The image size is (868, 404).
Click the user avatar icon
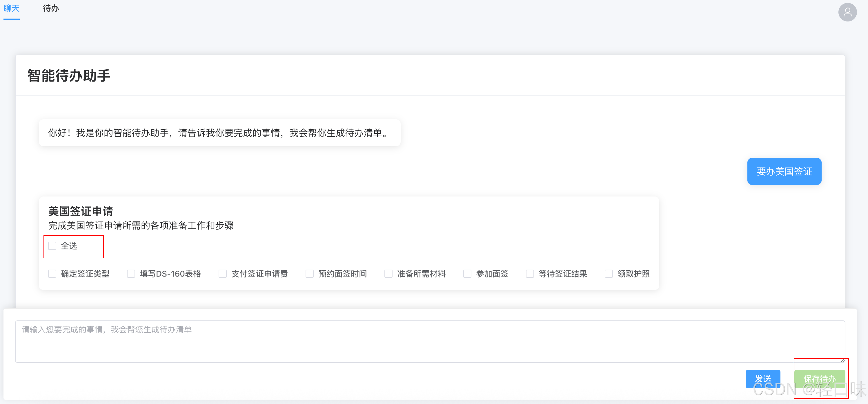coord(847,12)
